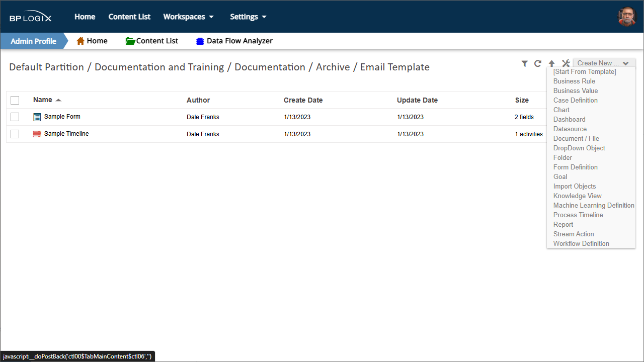
Task: Sort by the Author column header
Action: click(x=198, y=100)
